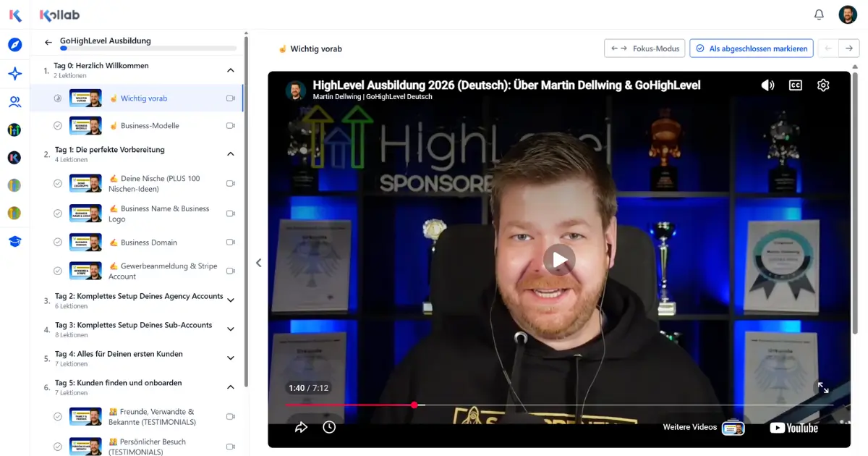Open Gewerbeanmeldung & Stripe Account lesson
Screen dimensions: 868x456
(137, 271)
